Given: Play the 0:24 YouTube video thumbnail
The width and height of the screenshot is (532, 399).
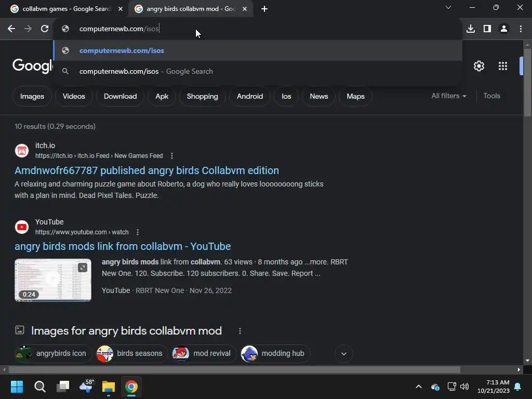Looking at the screenshot, I should [x=53, y=280].
